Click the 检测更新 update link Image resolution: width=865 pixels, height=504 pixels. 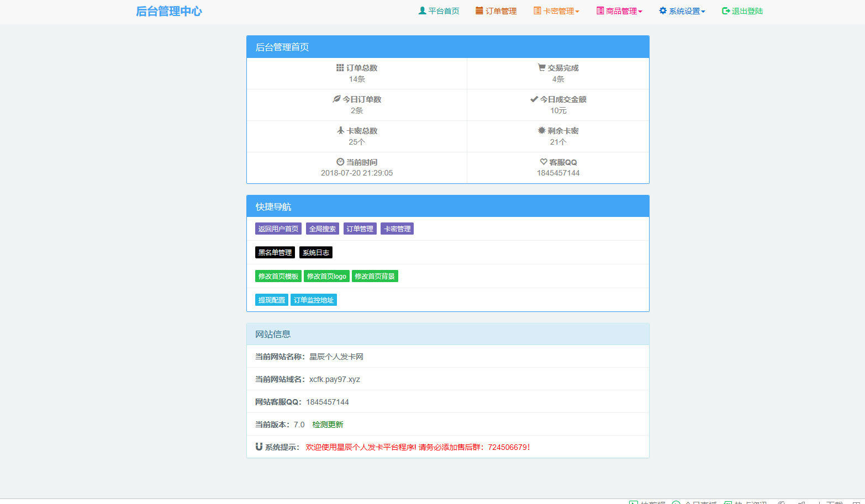tap(327, 424)
